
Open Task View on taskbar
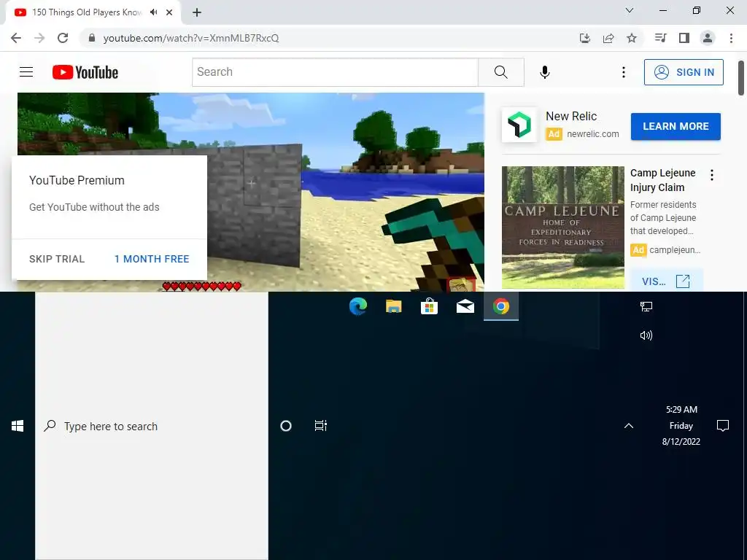321,426
